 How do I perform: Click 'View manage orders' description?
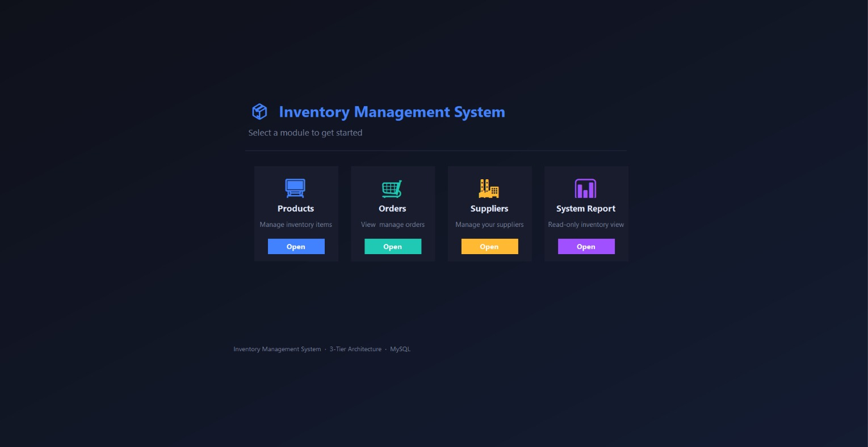393,225
